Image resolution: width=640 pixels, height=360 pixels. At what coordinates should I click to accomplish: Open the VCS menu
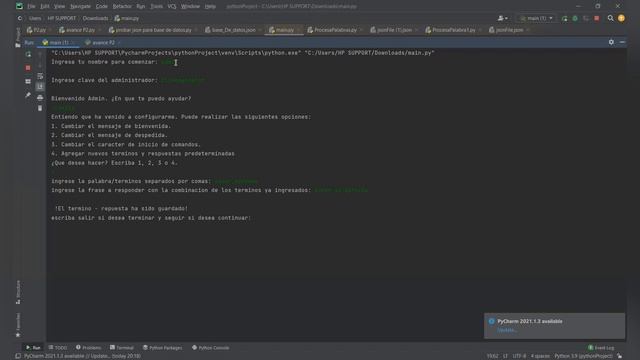172,7
